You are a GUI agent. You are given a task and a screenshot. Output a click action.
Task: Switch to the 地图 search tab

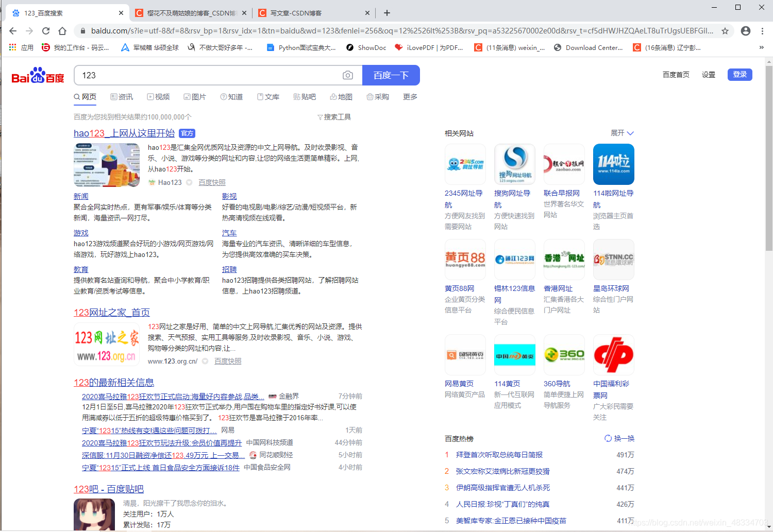click(x=341, y=97)
